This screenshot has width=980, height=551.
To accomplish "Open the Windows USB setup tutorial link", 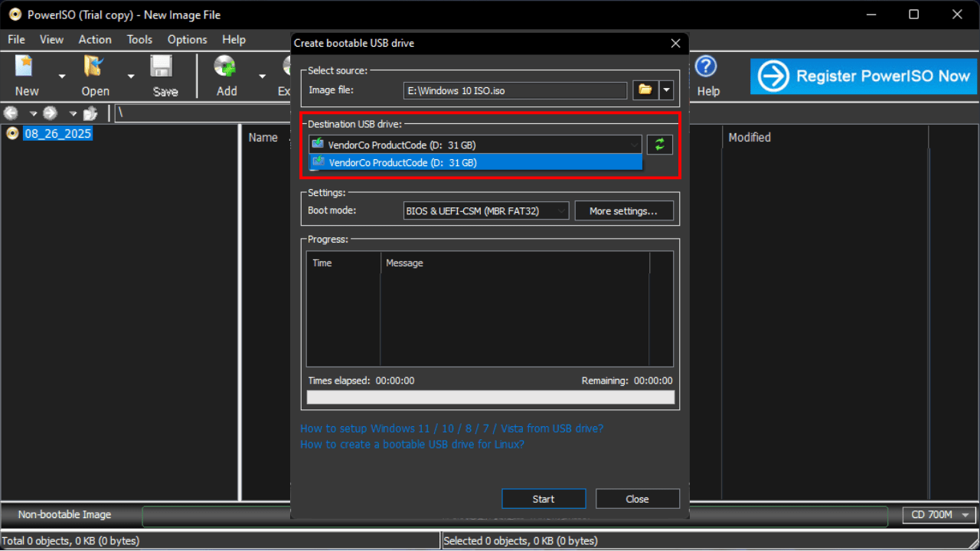I will tap(452, 429).
